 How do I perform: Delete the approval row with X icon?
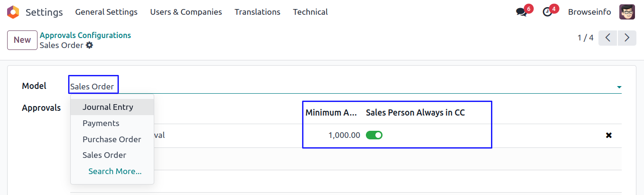coord(608,135)
